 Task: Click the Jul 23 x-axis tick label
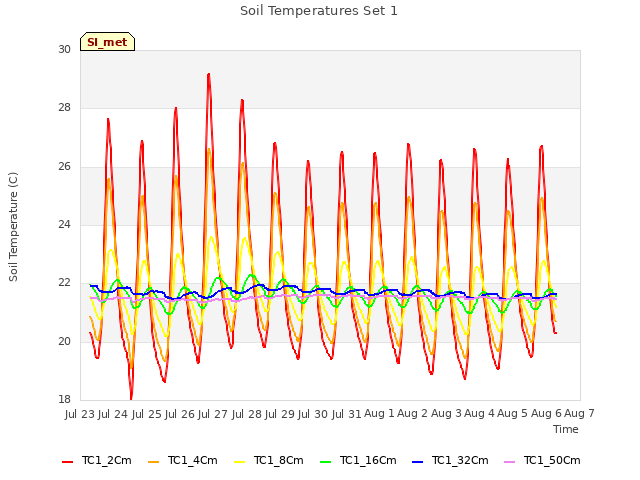pos(80,414)
